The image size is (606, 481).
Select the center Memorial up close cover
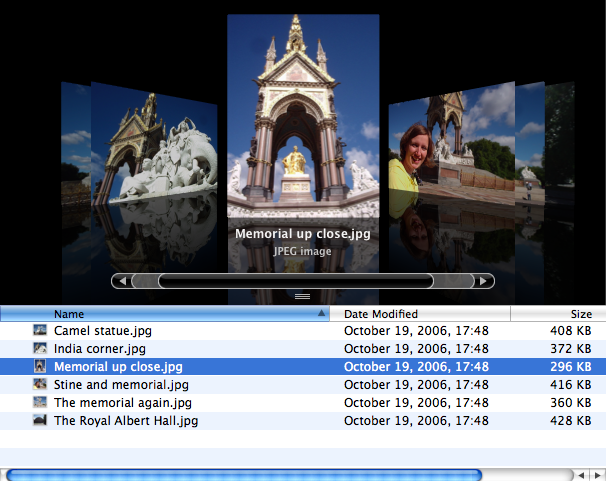tap(303, 116)
